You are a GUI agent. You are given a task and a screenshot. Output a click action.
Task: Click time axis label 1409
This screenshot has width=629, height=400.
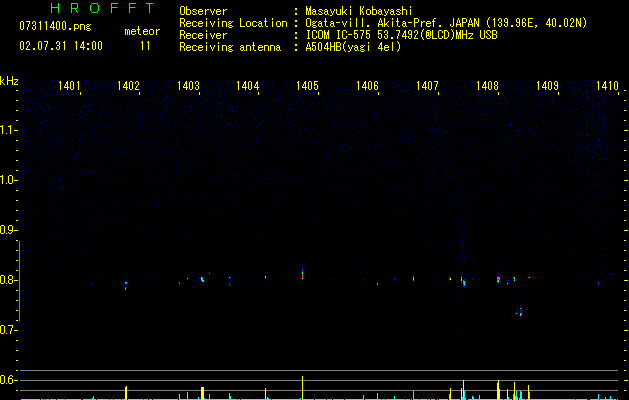pyautogui.click(x=547, y=85)
